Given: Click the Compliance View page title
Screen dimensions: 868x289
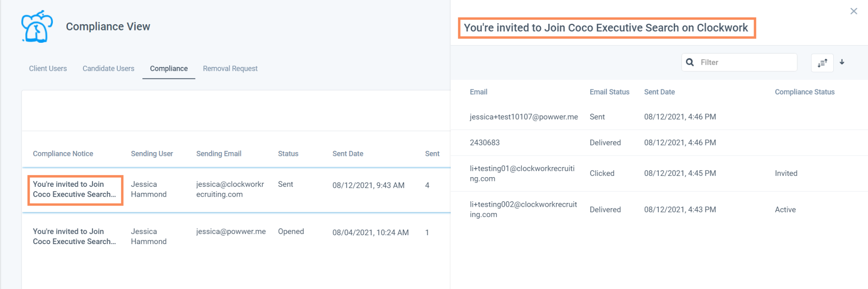Looking at the screenshot, I should tap(108, 27).
